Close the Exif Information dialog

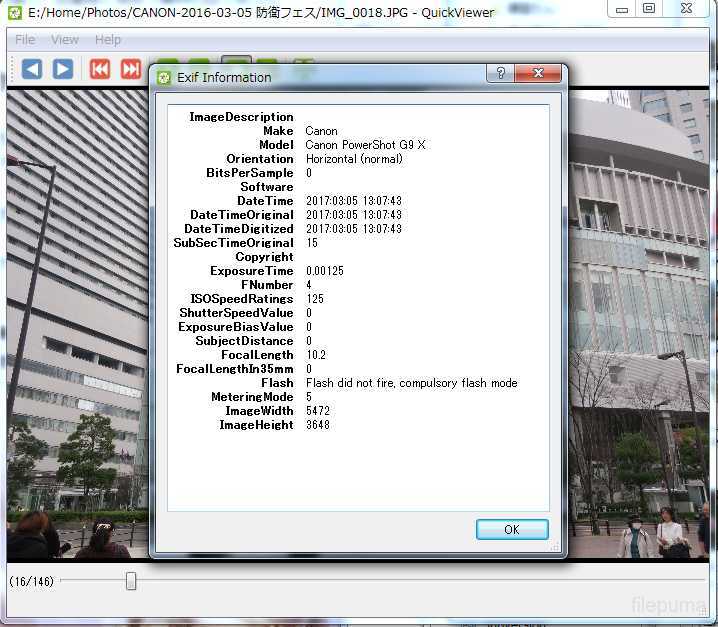pos(539,74)
